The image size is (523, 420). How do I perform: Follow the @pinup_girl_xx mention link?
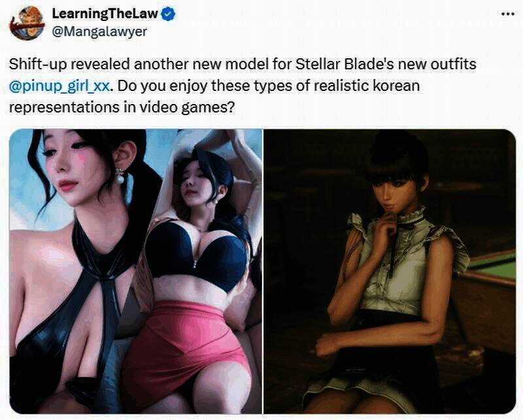click(59, 86)
